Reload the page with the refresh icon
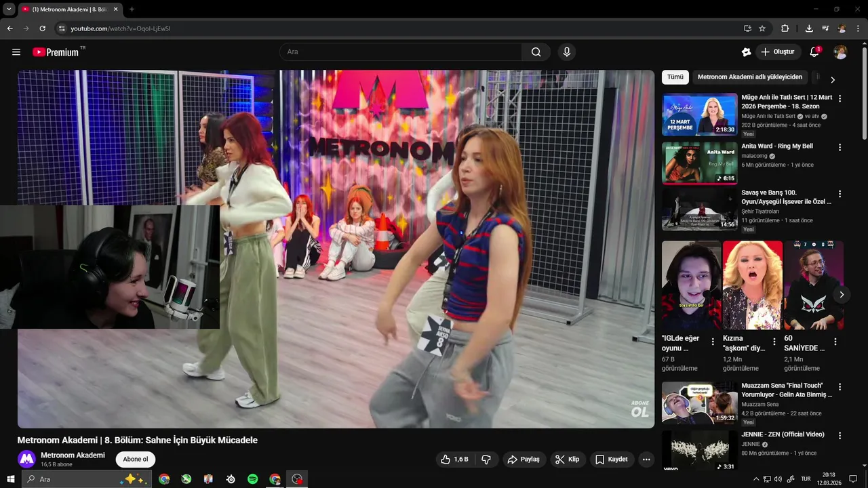The image size is (868, 488). 42,28
